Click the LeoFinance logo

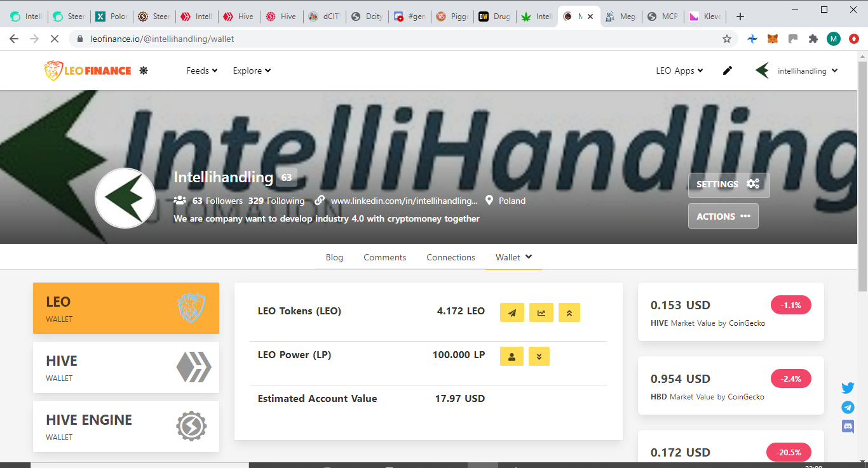click(88, 70)
